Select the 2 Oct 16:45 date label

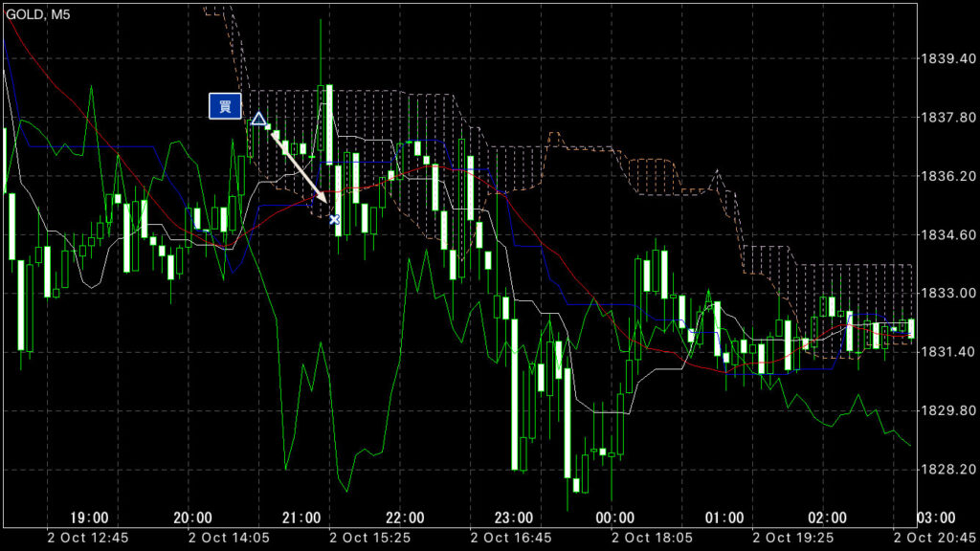click(511, 538)
